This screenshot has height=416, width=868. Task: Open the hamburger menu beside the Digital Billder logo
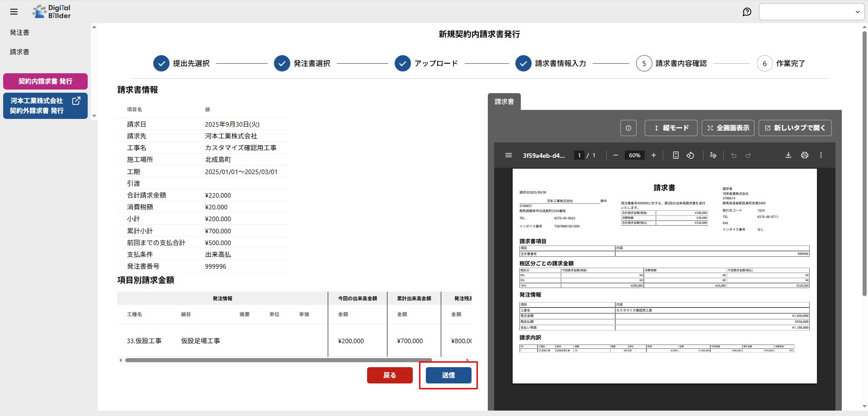tap(14, 12)
